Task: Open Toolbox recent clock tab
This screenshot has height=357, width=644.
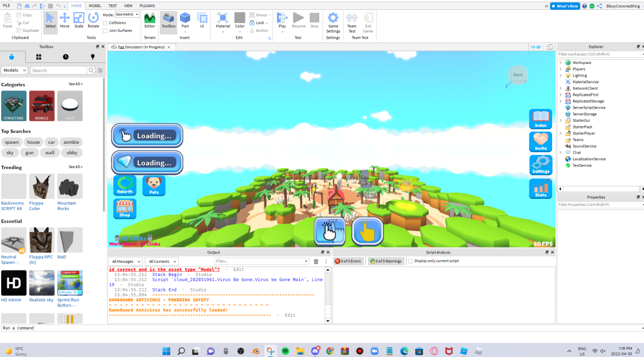Action: click(x=66, y=57)
